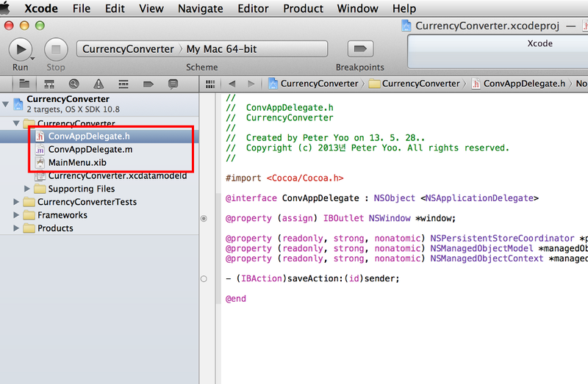Viewport: 588px width, 384px height.
Task: Select MainMenu.xib in the navigator
Action: 78,162
